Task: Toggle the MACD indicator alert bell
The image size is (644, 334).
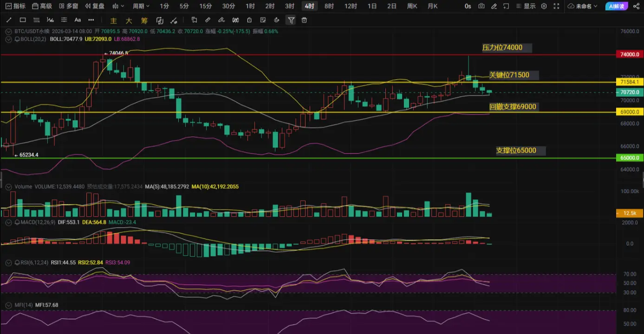Action: tap(16, 222)
